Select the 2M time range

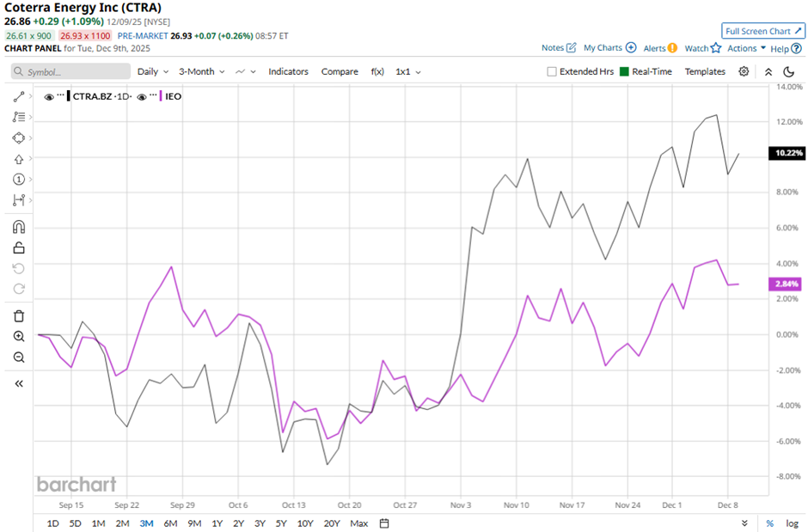pos(122,523)
